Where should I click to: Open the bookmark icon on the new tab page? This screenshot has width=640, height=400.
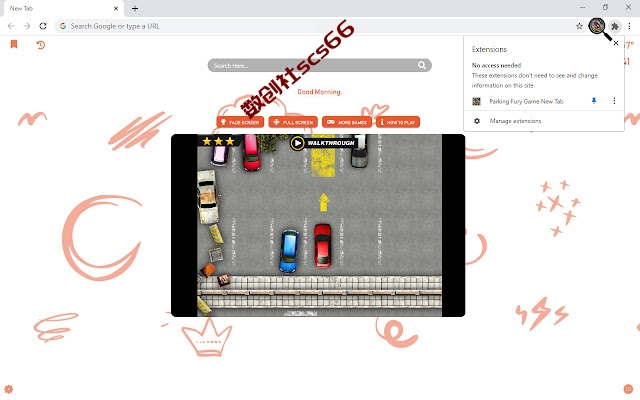coord(14,44)
